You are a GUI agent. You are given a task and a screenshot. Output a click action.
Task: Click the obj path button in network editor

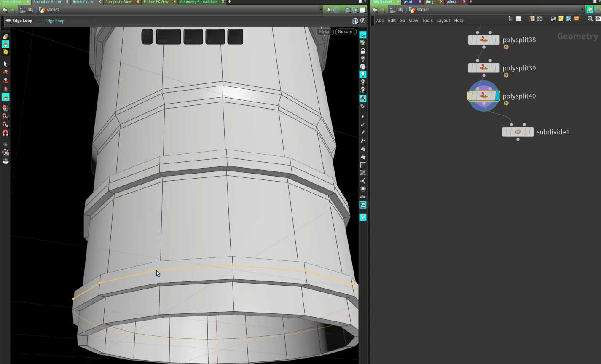(400, 10)
